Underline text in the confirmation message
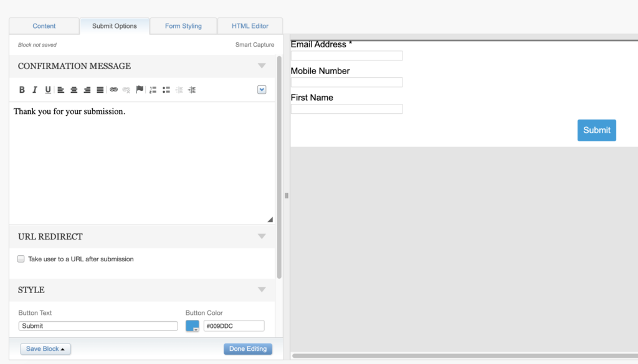The width and height of the screenshot is (638, 364). point(47,90)
